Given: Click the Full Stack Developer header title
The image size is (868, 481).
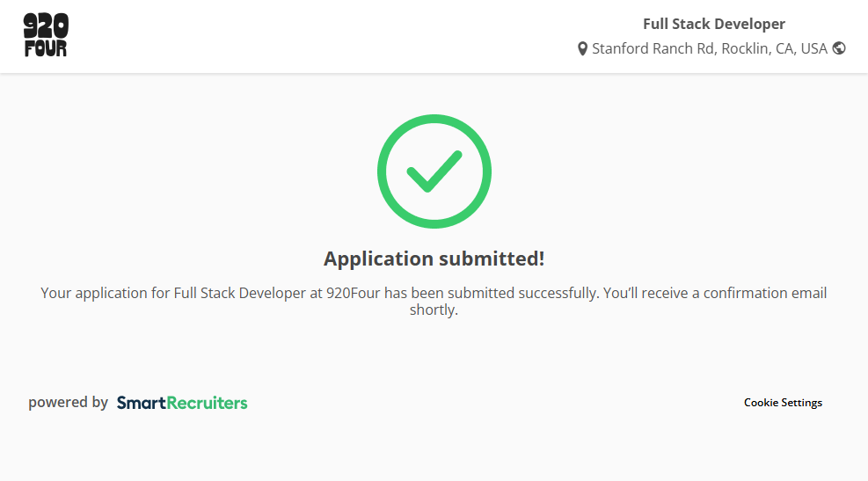Looking at the screenshot, I should 713,24.
